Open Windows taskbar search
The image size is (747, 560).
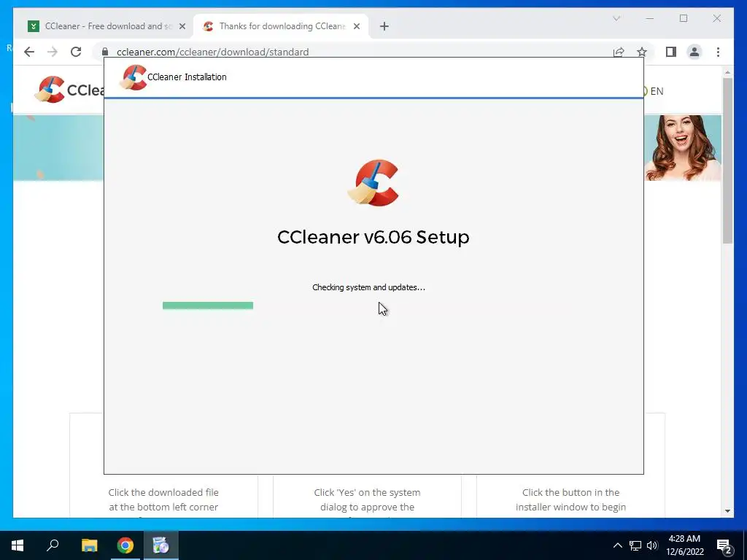click(x=53, y=545)
